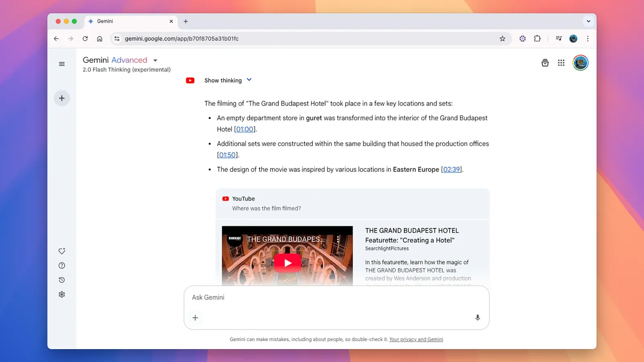Open Help from the sidebar
Screen dimensions: 644x362
pyautogui.click(x=62, y=265)
